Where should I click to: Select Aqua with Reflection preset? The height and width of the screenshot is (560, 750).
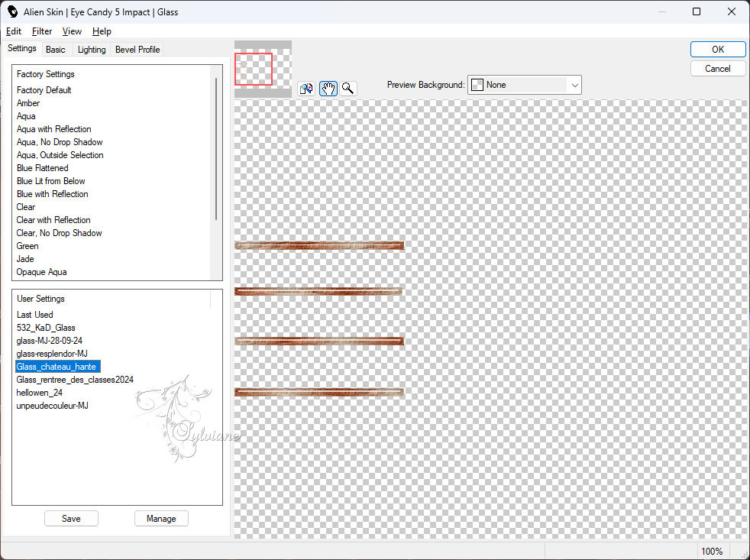click(x=53, y=129)
